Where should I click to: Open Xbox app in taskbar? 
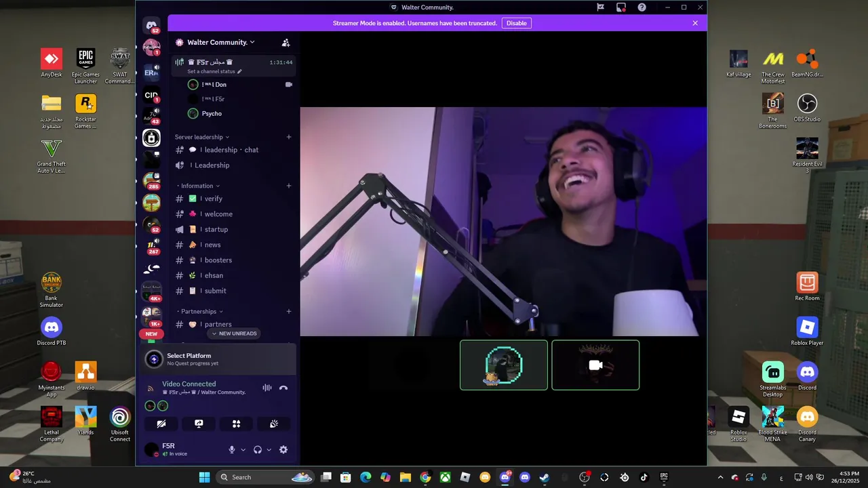pos(445,477)
